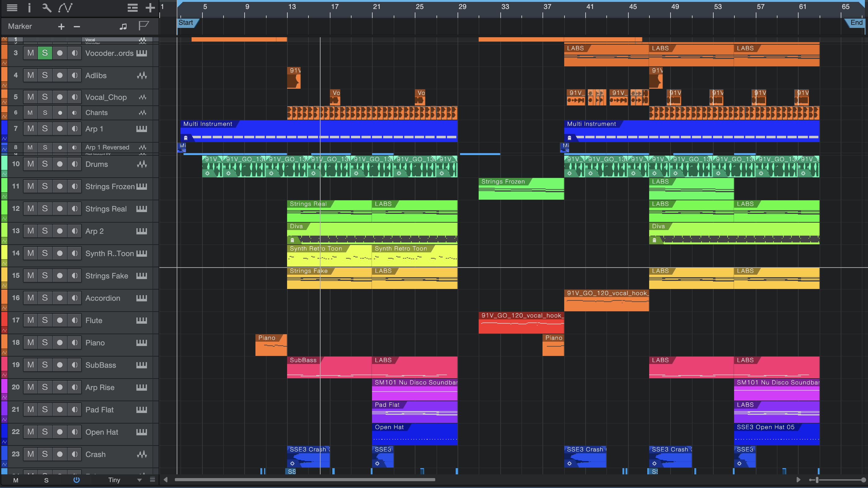Click the Start marker flag

pos(186,23)
